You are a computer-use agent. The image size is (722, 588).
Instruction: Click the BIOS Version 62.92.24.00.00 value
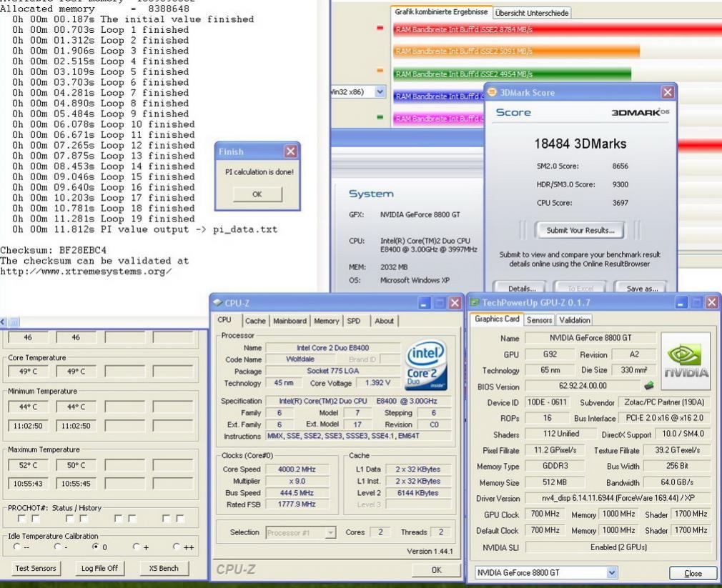click(x=583, y=386)
